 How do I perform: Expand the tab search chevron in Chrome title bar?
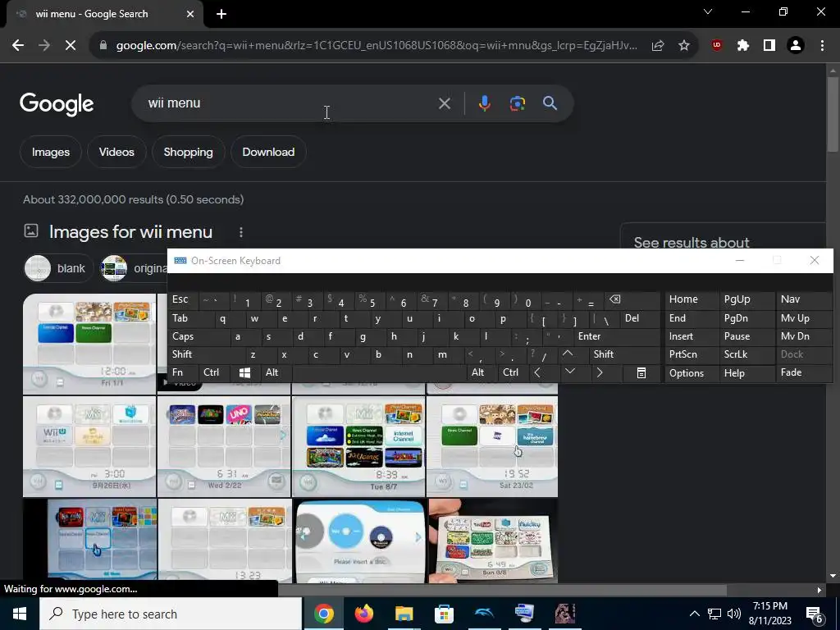(708, 11)
